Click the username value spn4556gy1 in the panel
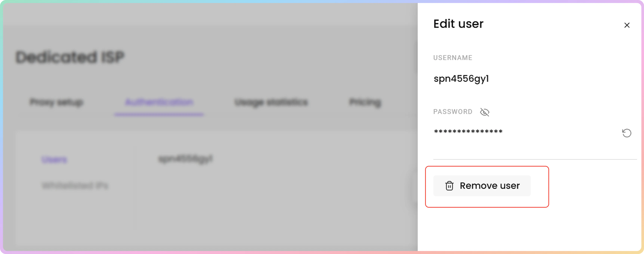Screen dimensions: 644x254 click(461, 79)
